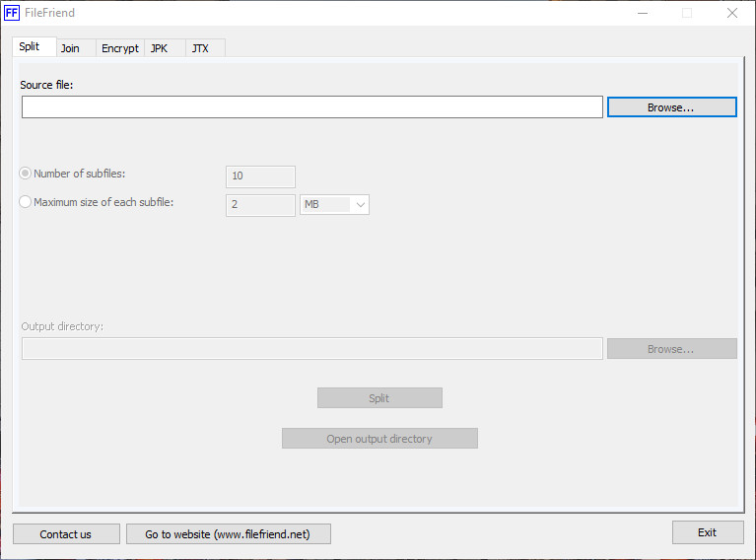Open the MB size unit dropdown

pos(334,204)
